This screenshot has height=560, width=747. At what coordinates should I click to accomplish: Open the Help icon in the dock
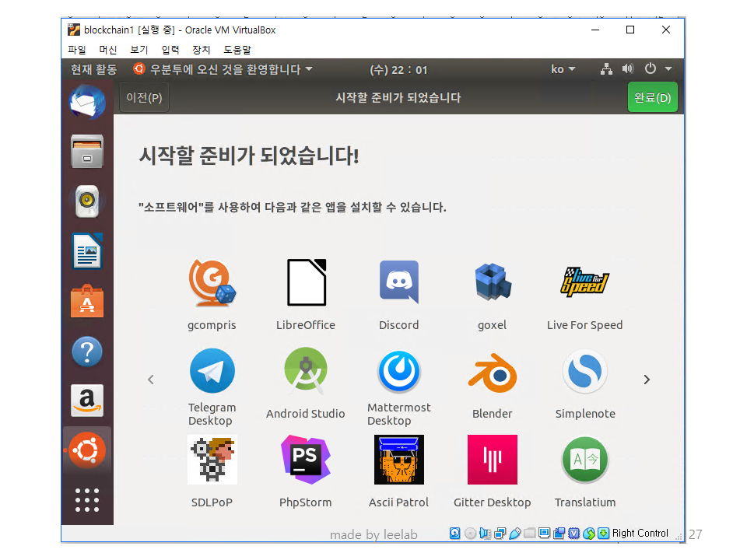(87, 352)
